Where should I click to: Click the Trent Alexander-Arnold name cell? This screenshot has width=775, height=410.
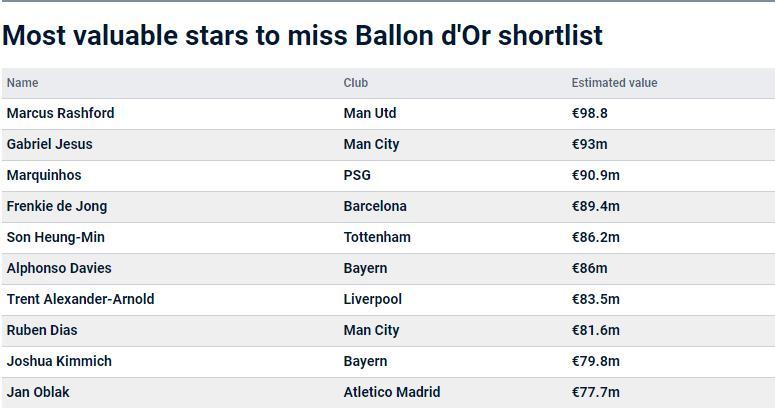coord(80,299)
